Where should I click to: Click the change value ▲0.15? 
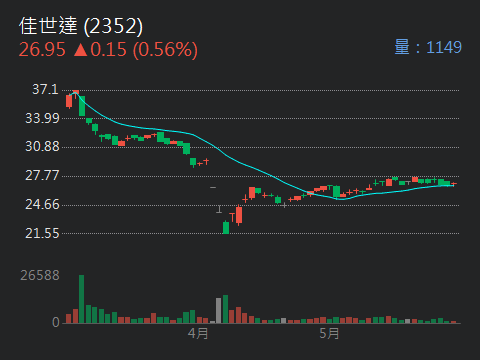[x=100, y=50]
